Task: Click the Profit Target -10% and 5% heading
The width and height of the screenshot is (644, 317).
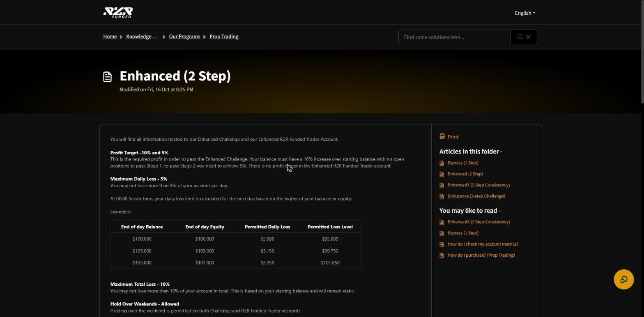Action: point(139,153)
